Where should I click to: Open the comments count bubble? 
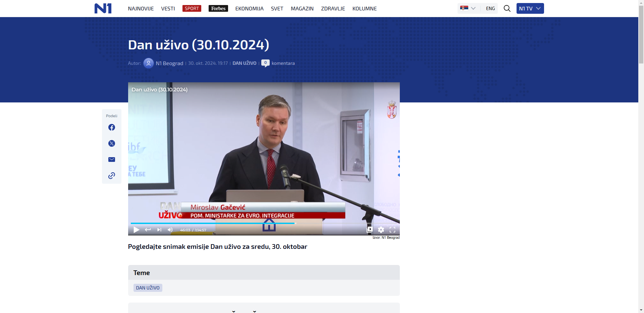[265, 63]
